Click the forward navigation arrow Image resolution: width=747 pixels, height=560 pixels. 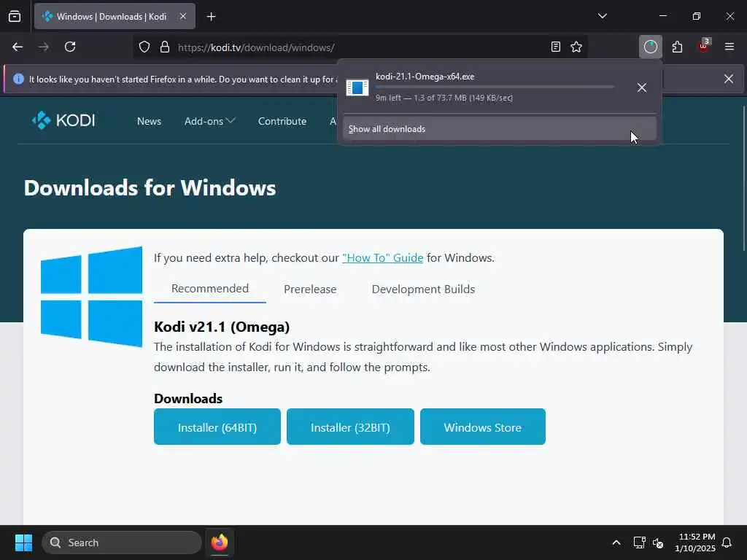pyautogui.click(x=44, y=47)
